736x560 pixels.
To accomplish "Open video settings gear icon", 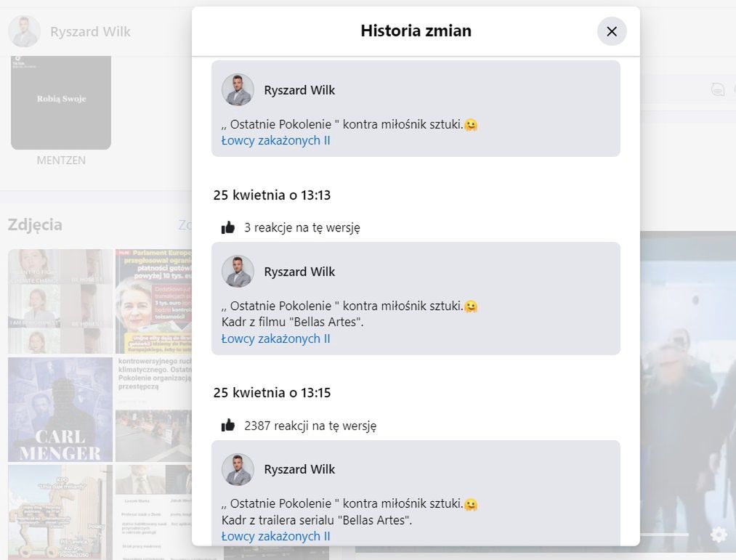I will (x=719, y=534).
